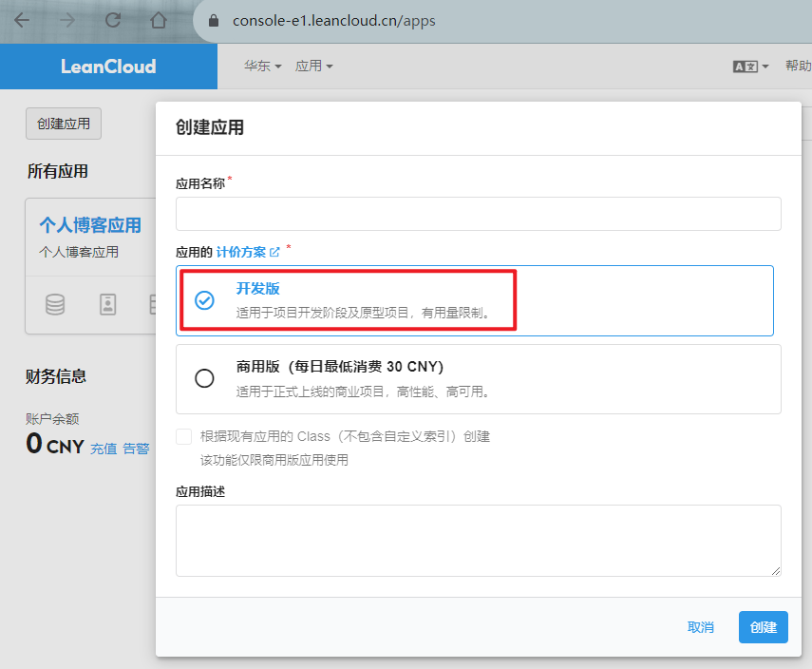This screenshot has height=669, width=812.
Task: Select the 商用版 plan radio button
Action: coord(204,378)
